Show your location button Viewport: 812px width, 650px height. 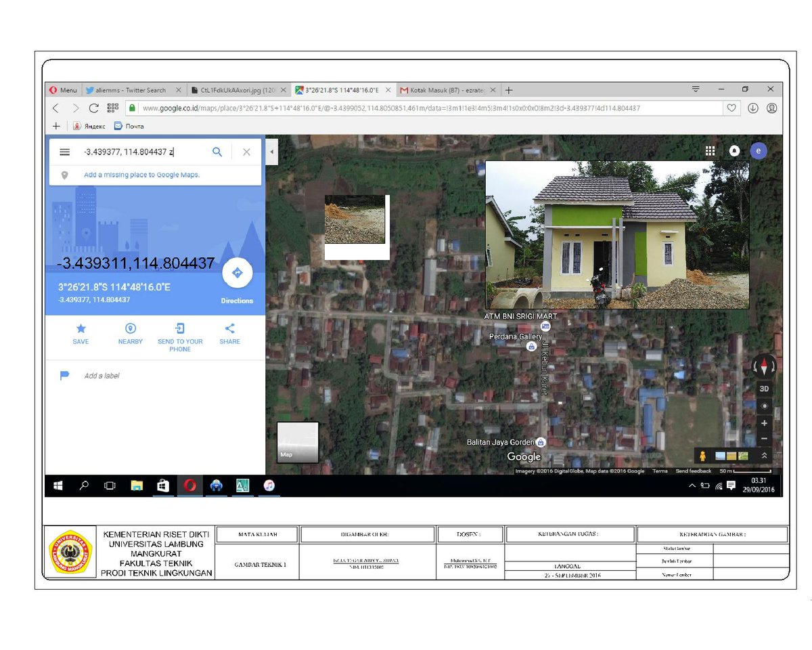(764, 406)
